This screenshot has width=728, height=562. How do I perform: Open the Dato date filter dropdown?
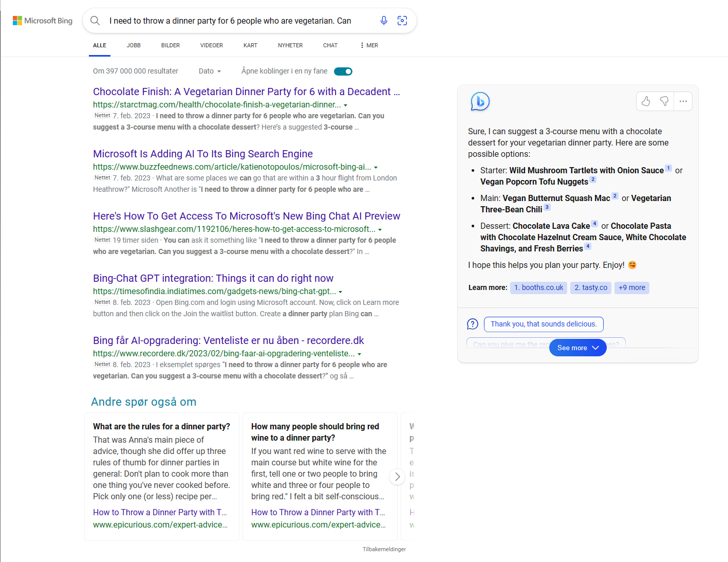(x=210, y=71)
